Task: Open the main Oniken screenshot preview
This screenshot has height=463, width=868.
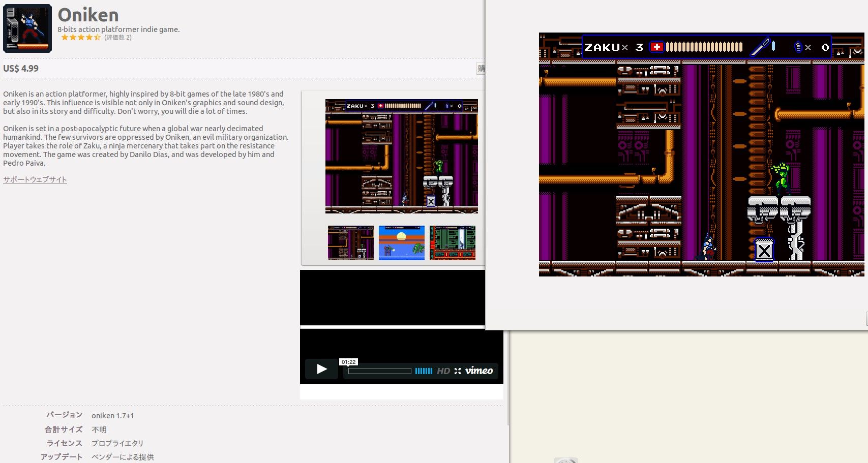Action: (402, 156)
